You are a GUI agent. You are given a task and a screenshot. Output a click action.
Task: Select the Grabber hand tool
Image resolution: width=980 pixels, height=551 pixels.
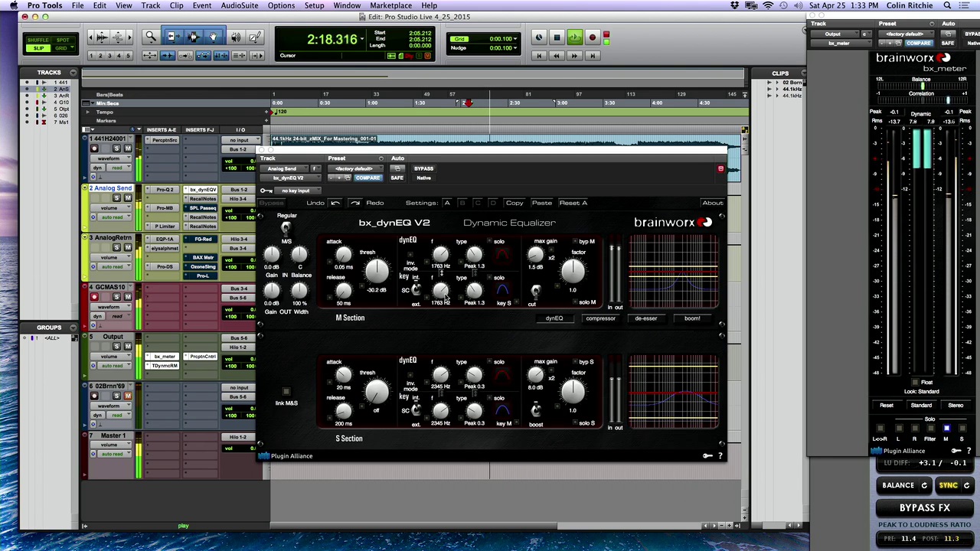214,37
